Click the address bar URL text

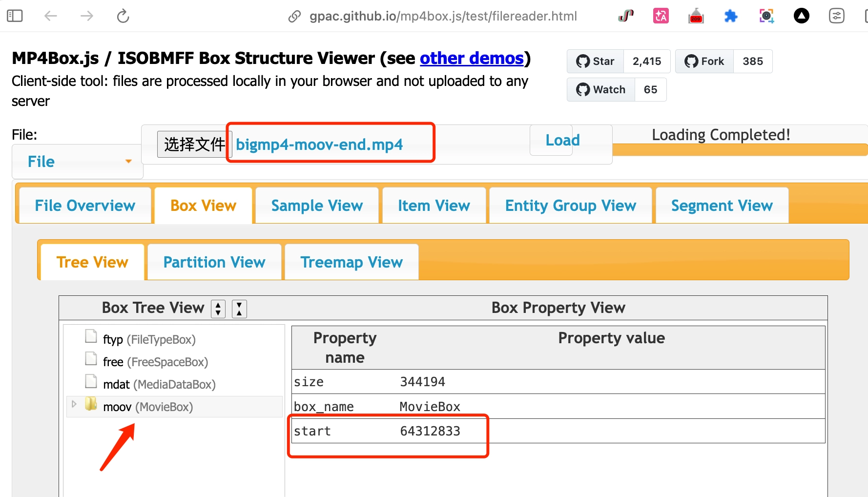443,16
